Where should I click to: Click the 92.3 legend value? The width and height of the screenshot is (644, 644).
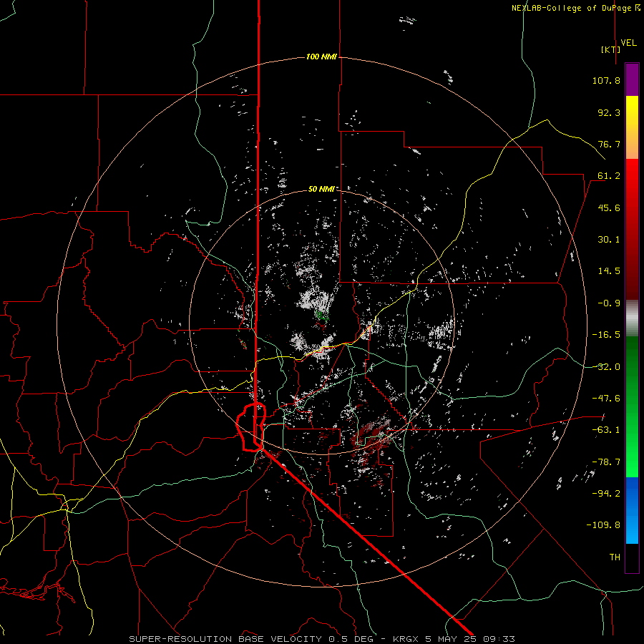point(609,112)
